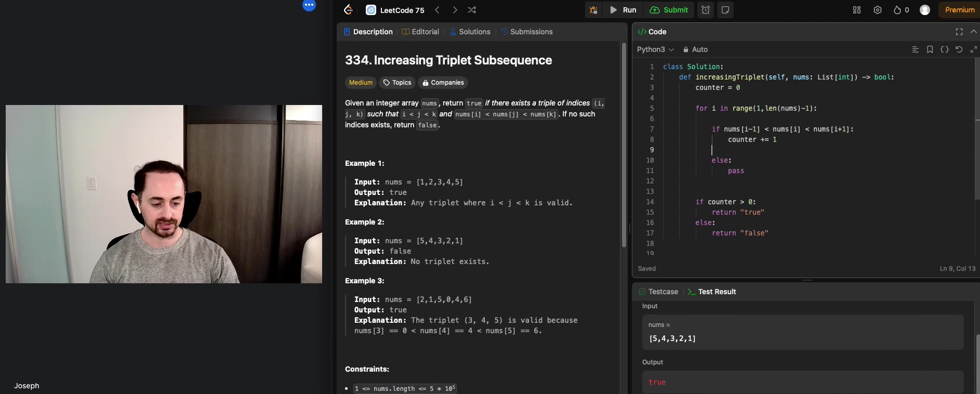Start the debugger icon beside Run
The image size is (980, 394).
point(593,10)
